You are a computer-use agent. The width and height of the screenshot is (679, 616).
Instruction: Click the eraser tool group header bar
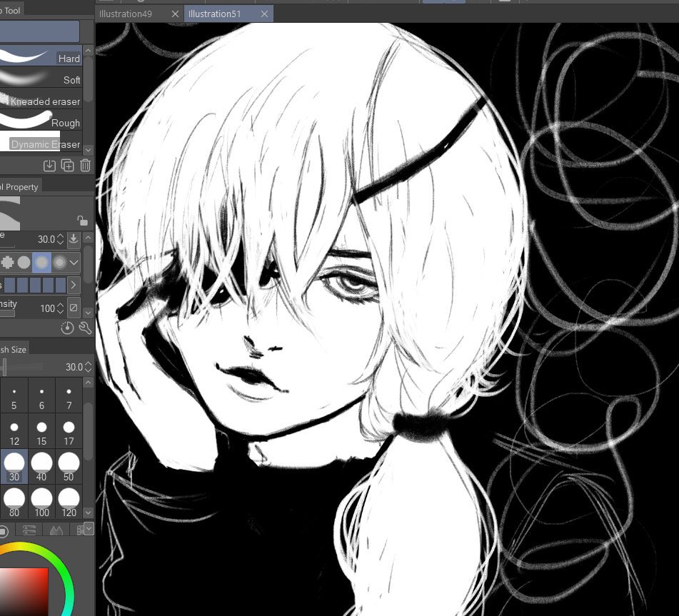pos(39,31)
